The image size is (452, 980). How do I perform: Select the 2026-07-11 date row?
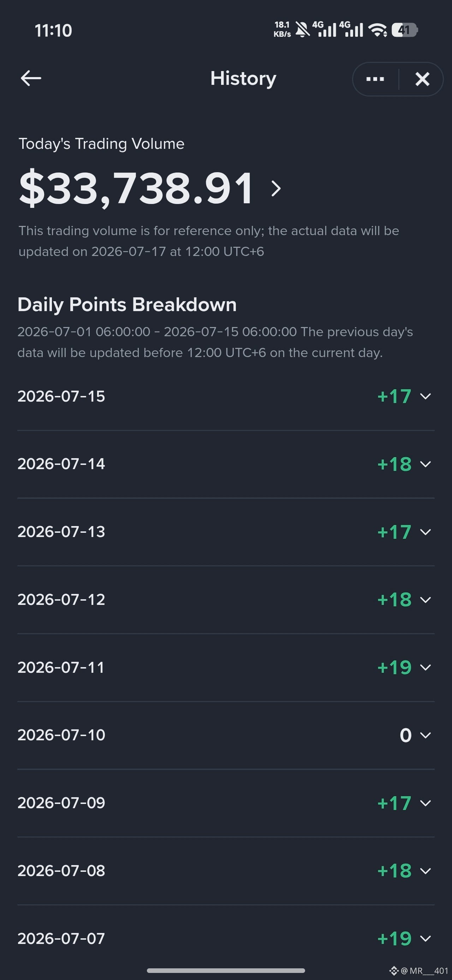coord(226,667)
